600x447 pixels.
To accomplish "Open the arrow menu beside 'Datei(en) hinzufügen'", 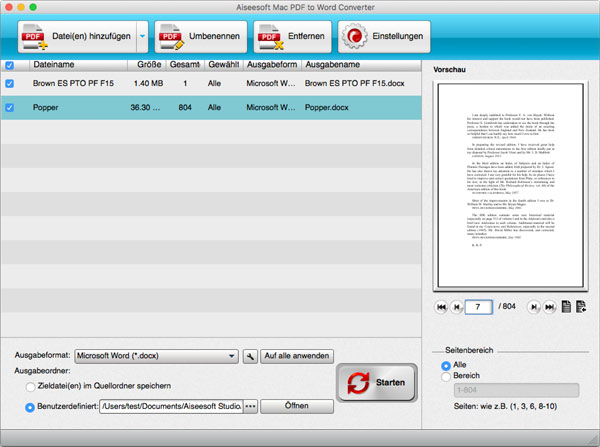I will [141, 37].
